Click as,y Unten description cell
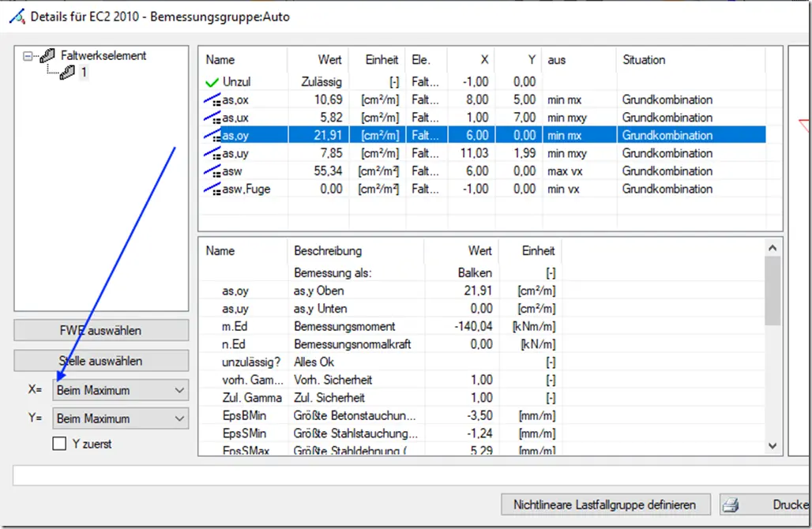 click(321, 309)
